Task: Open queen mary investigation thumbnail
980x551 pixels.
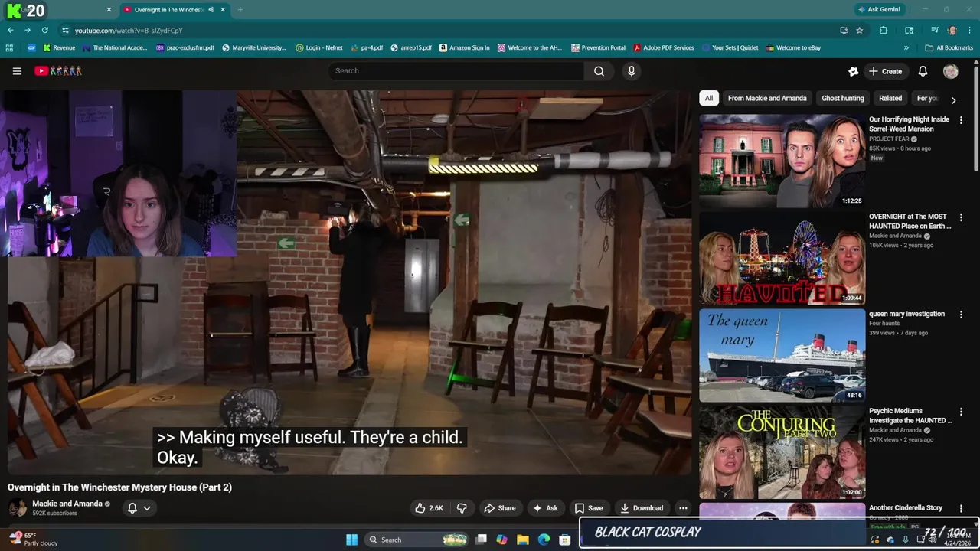Action: tap(782, 355)
